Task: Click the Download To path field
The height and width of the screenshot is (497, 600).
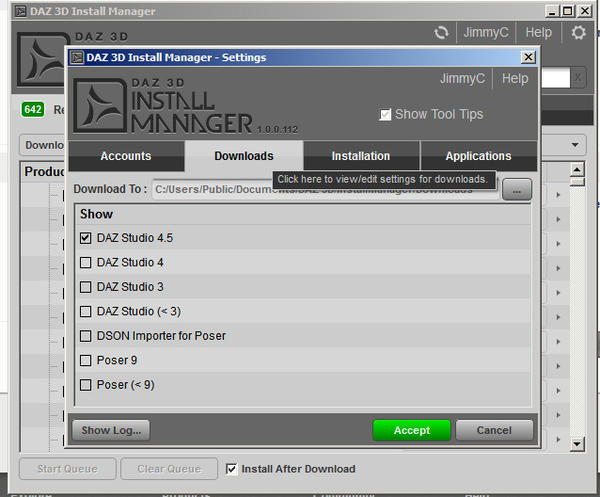Action: [326, 189]
